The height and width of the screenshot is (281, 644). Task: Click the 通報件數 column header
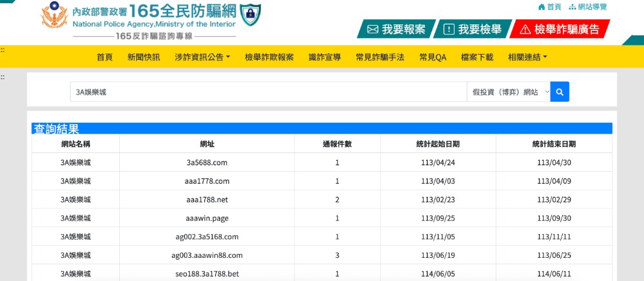tap(337, 144)
